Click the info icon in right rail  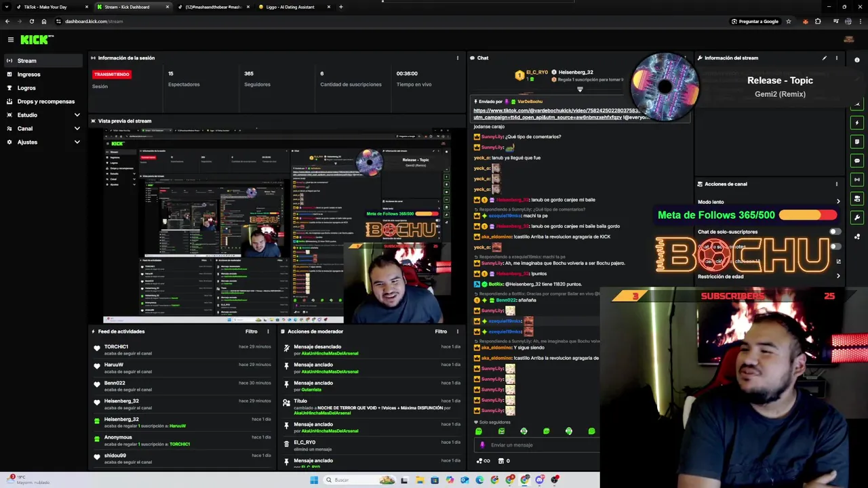857,60
